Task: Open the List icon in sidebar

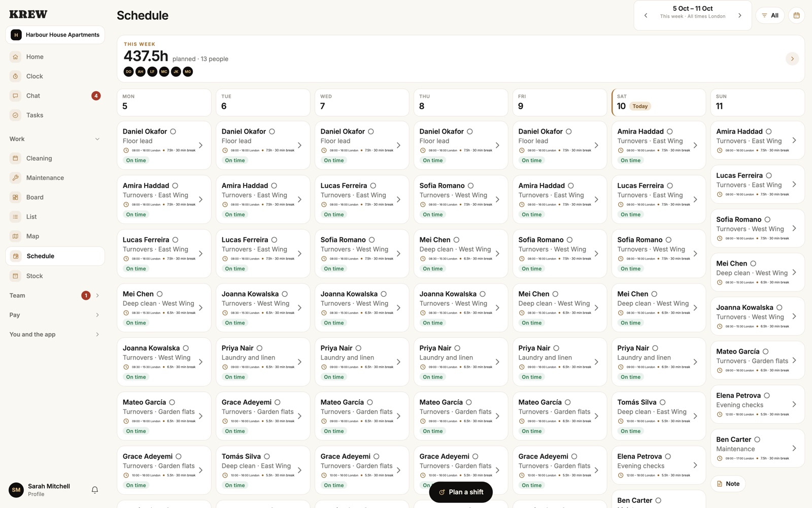Action: coord(15,217)
